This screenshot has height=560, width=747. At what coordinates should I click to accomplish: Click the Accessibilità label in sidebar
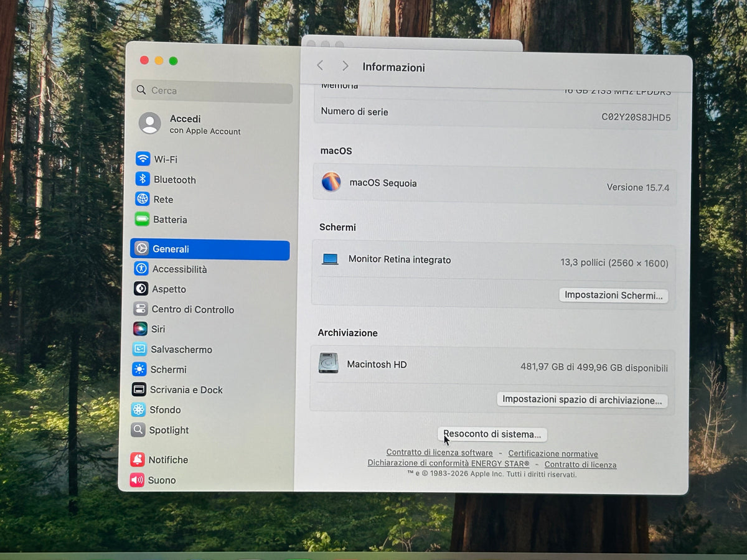point(179,269)
